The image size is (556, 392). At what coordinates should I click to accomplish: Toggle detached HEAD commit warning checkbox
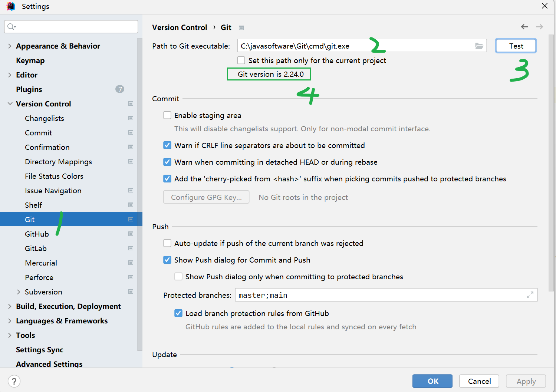coord(167,162)
